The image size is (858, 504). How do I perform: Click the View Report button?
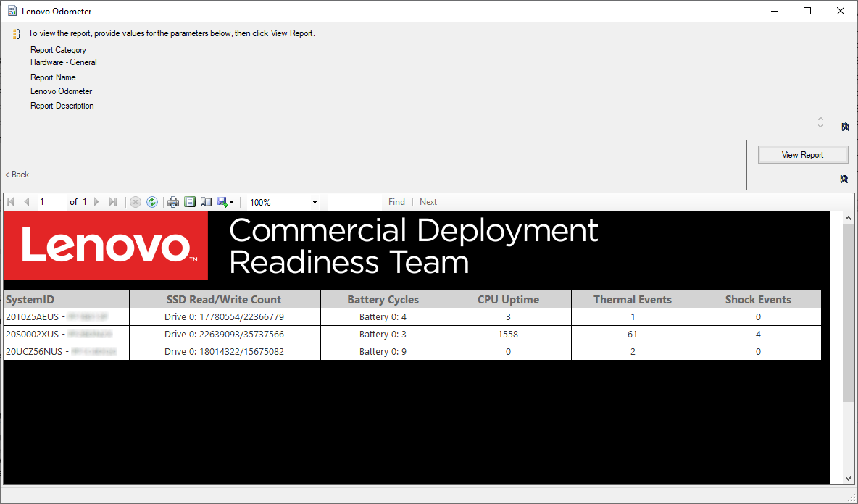click(x=803, y=155)
